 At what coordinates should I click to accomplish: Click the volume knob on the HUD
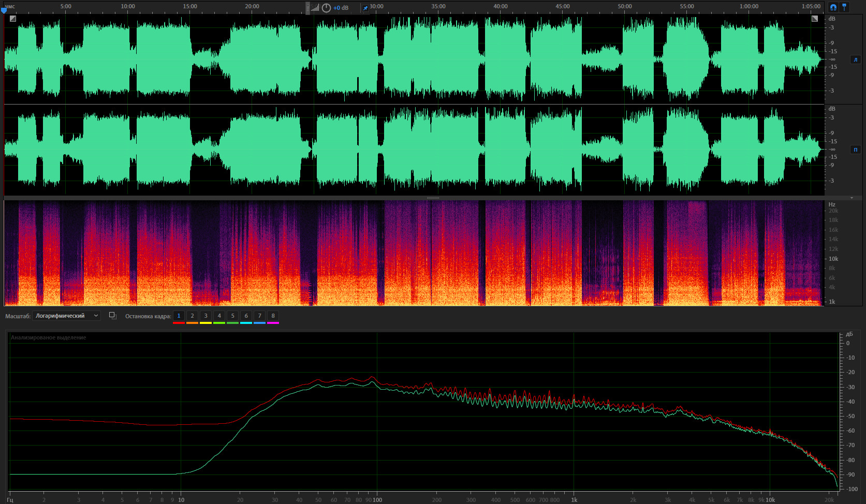[x=326, y=8]
